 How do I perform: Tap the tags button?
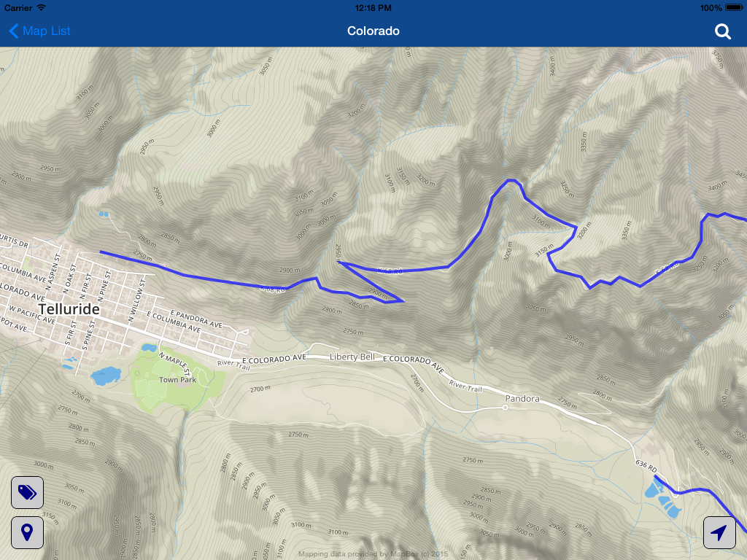(x=27, y=492)
